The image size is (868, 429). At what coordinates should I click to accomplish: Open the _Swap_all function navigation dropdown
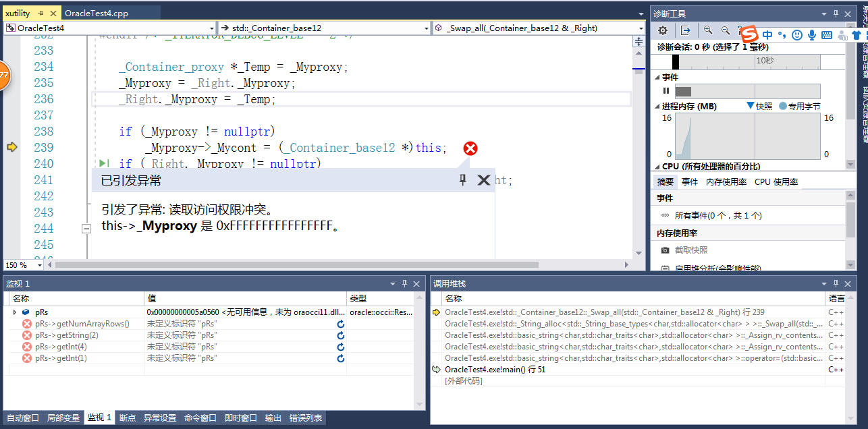641,28
